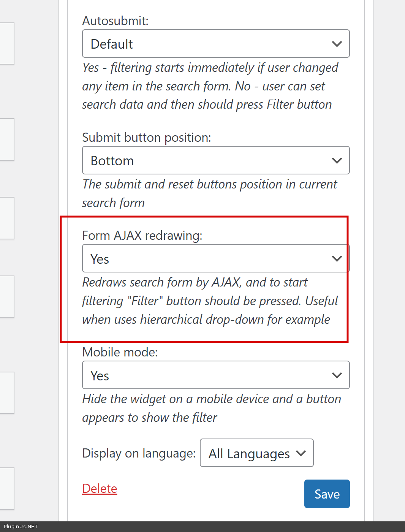Click the Submit button position label
405x532 pixels.
tap(146, 137)
